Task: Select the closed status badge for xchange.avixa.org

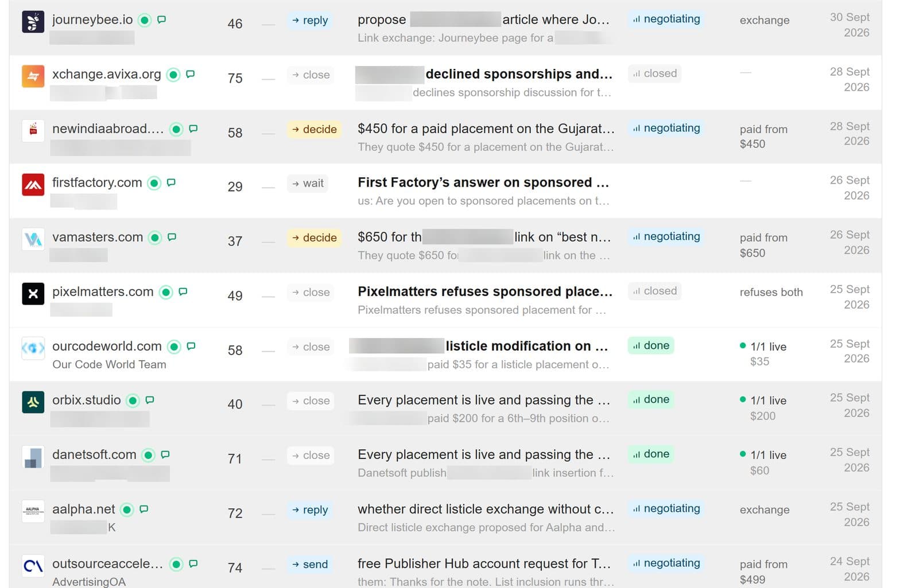Action: (654, 73)
